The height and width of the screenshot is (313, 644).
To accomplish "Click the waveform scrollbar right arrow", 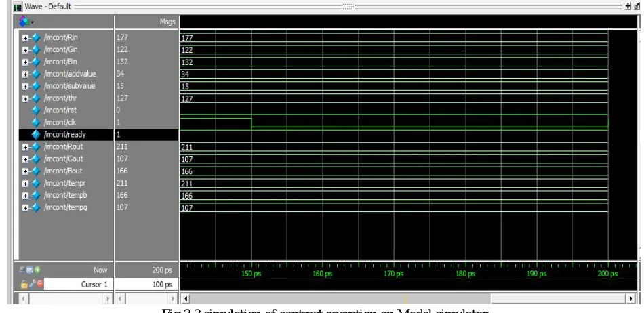I will (x=632, y=299).
